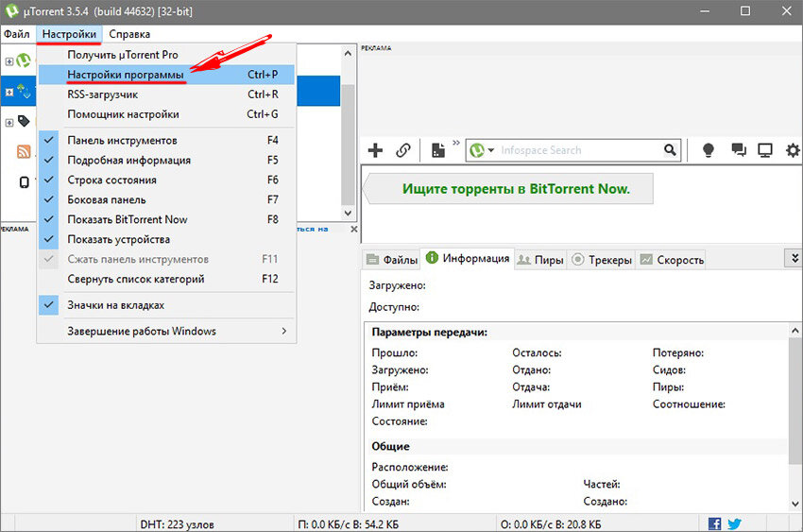Switch to the Пиры tab
Image resolution: width=803 pixels, height=532 pixels.
point(540,260)
